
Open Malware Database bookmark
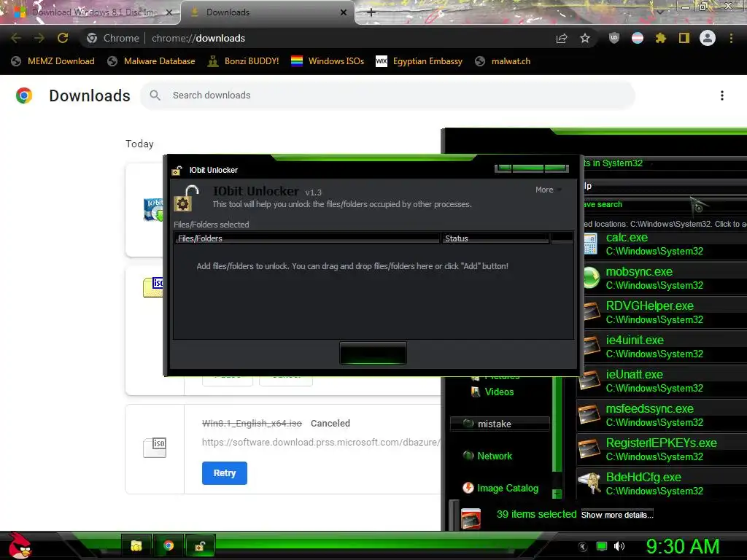coord(152,61)
